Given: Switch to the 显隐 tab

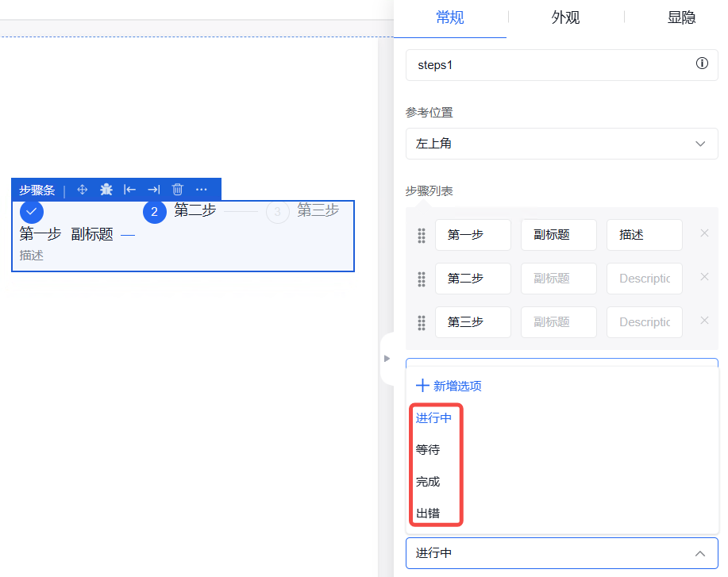Looking at the screenshot, I should tap(681, 17).
